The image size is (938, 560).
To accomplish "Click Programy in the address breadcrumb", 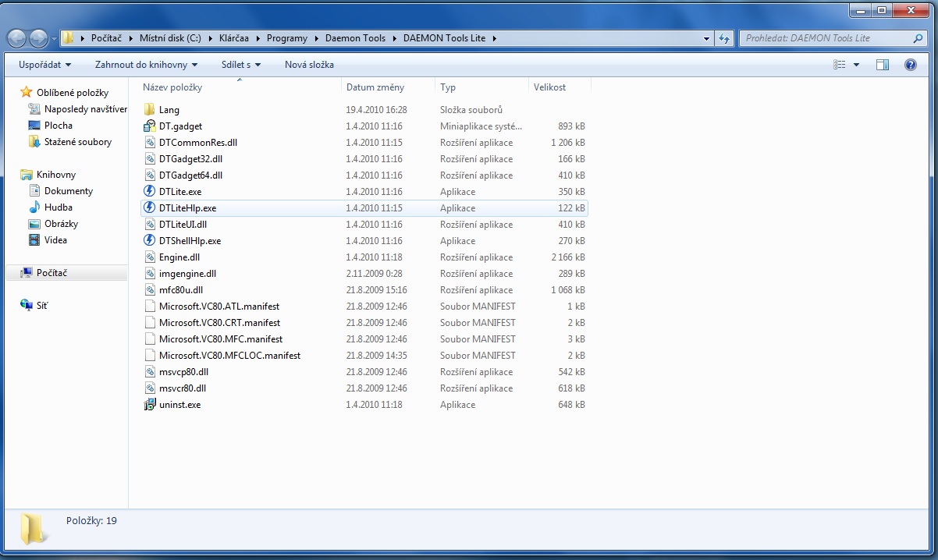I will (x=286, y=38).
